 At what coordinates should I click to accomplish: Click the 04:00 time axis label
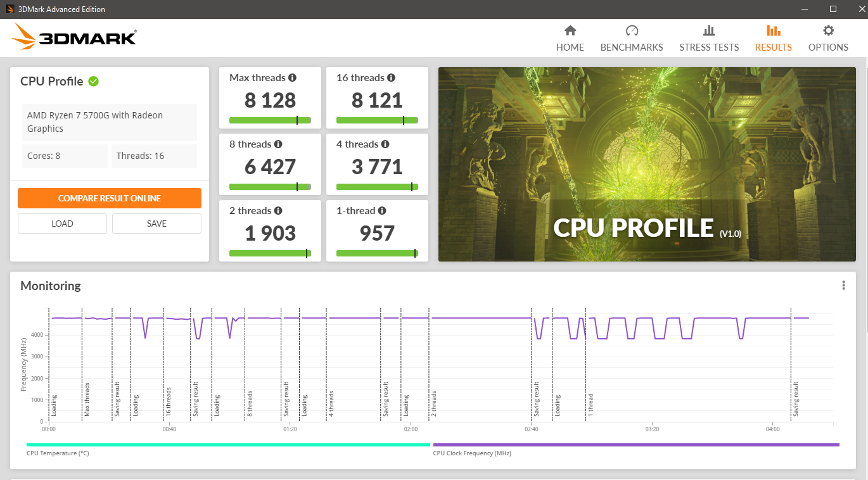772,429
